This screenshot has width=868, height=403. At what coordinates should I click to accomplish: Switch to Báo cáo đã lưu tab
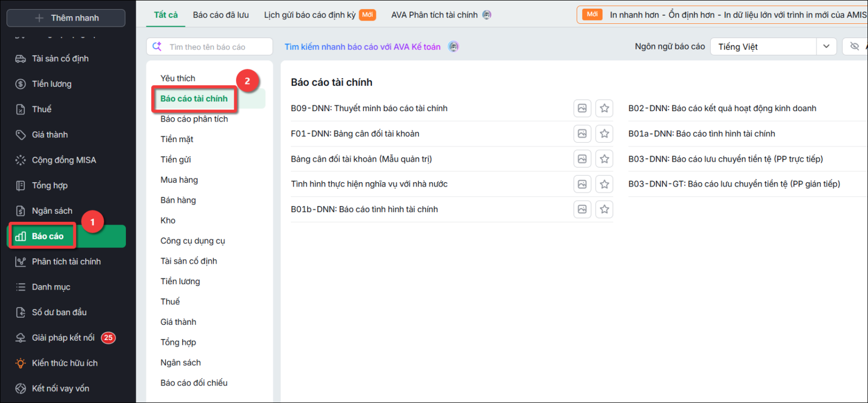[221, 15]
